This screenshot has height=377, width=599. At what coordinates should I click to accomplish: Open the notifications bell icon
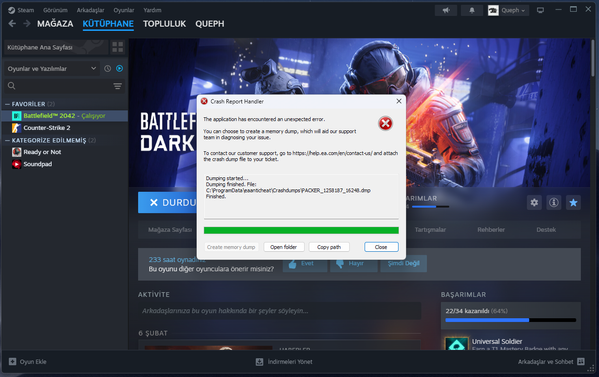point(472,10)
